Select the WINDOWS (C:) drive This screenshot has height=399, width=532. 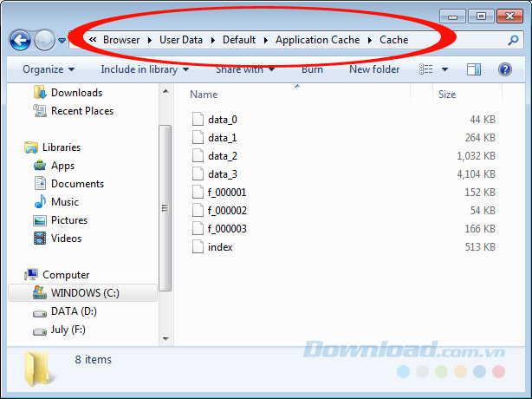[x=83, y=292]
